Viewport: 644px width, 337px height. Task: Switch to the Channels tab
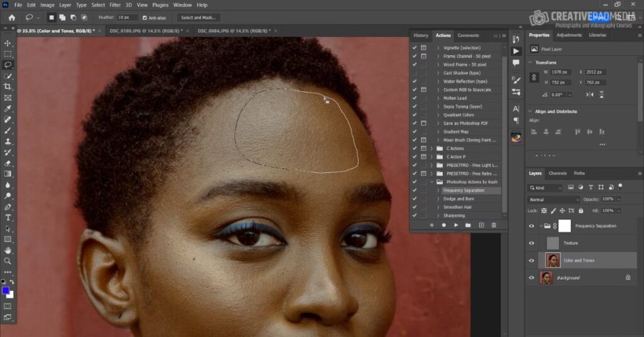click(x=557, y=174)
